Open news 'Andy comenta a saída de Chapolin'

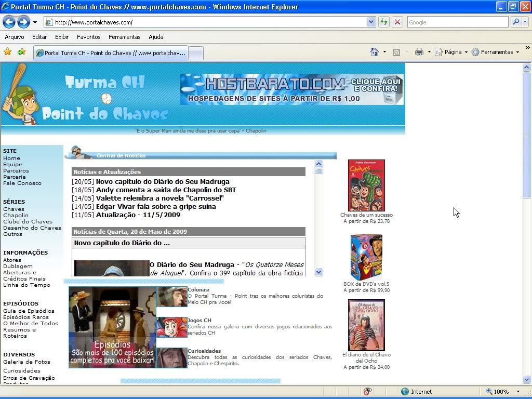[x=166, y=190]
